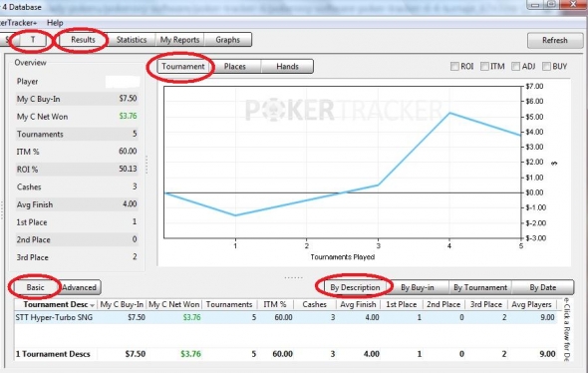Click the Refresh button

click(x=555, y=41)
